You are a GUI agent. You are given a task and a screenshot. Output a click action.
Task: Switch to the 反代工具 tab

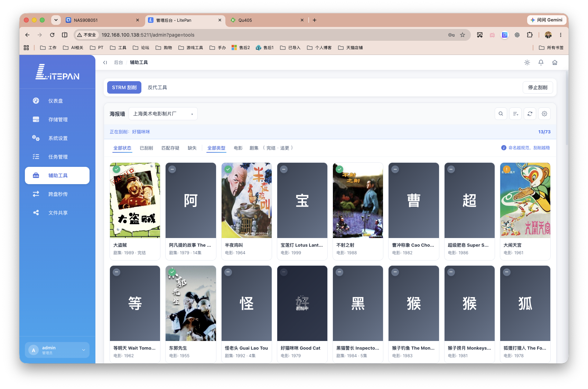(157, 87)
